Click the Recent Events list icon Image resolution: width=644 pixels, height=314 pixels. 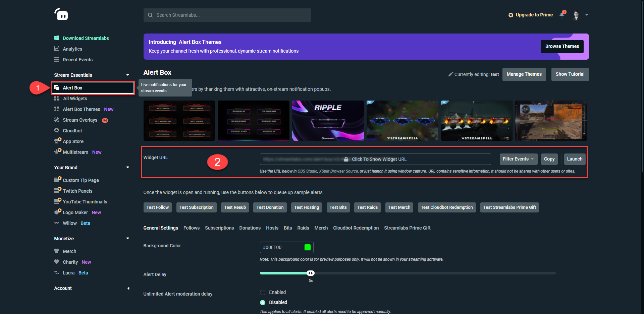pos(57,59)
